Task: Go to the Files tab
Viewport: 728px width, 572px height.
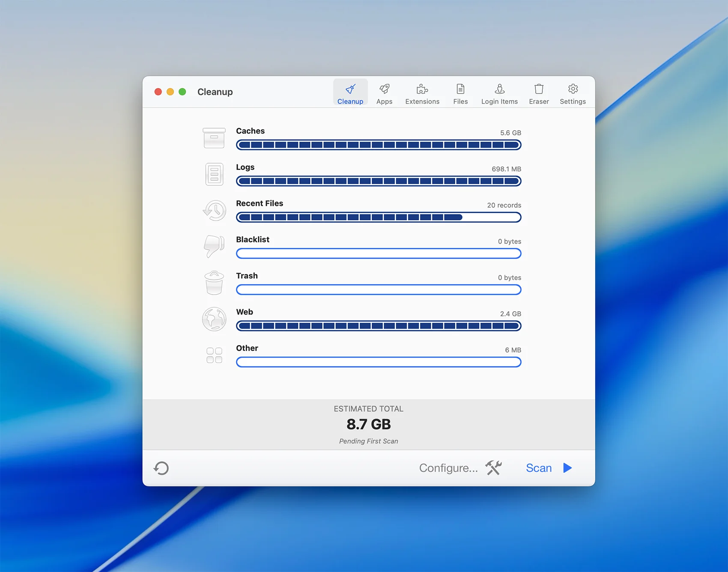Action: click(460, 94)
